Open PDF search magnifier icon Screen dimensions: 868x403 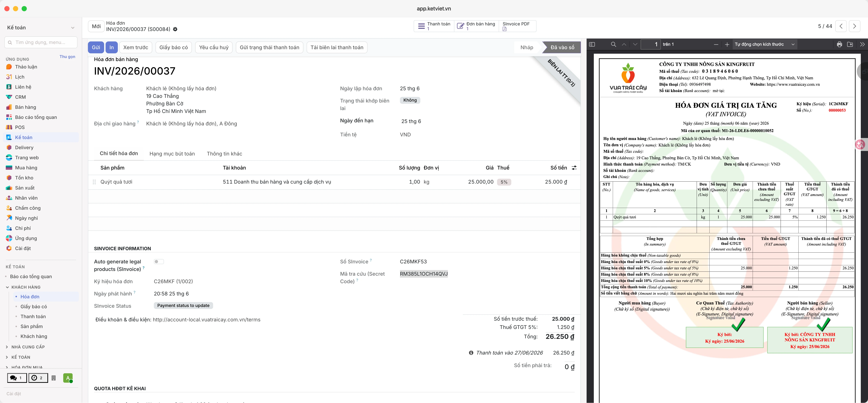tap(614, 44)
